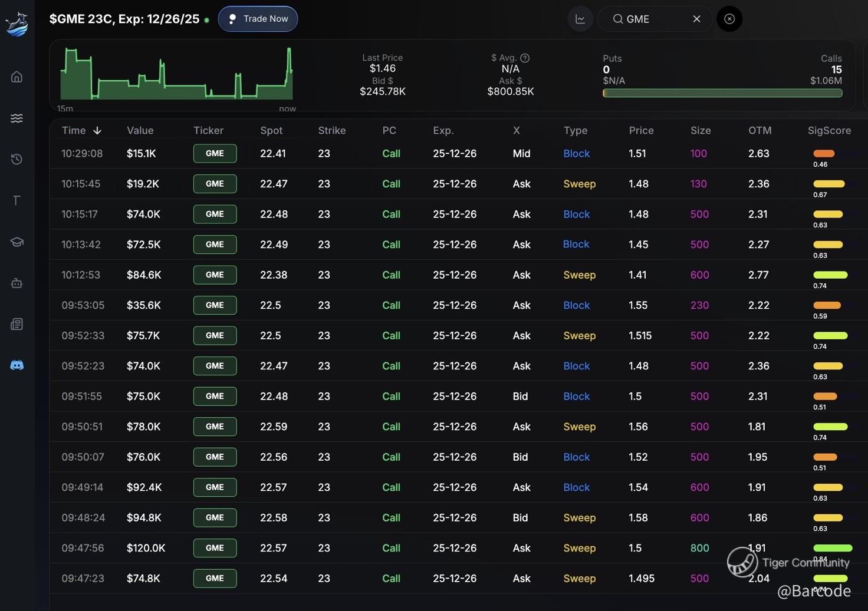This screenshot has width=868, height=611.
Task: Open the waves flow icon in the sidebar
Action: pyautogui.click(x=17, y=118)
